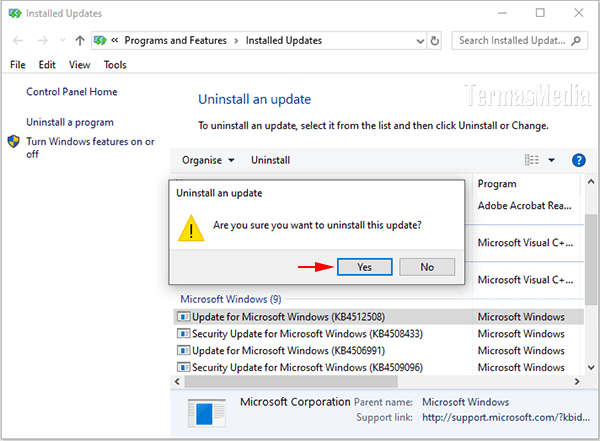The width and height of the screenshot is (600, 441).
Task: Select Adobe Acrobat Rea... program entry
Action: pos(524,206)
